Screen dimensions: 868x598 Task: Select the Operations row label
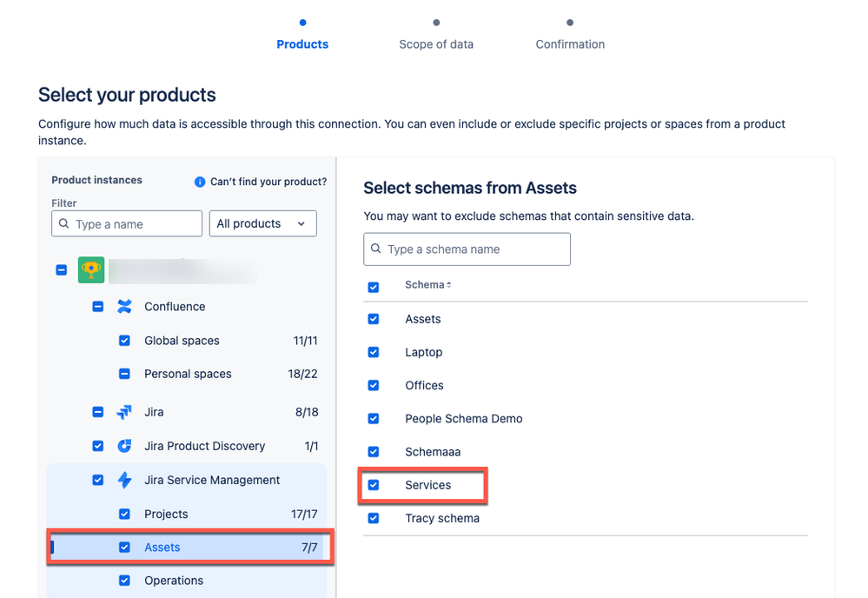click(174, 581)
